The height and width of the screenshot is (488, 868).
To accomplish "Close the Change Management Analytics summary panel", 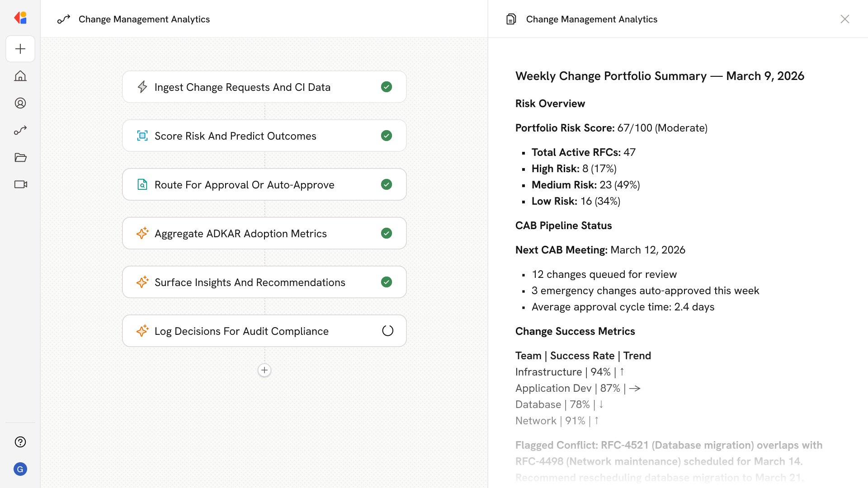I will pyautogui.click(x=844, y=19).
